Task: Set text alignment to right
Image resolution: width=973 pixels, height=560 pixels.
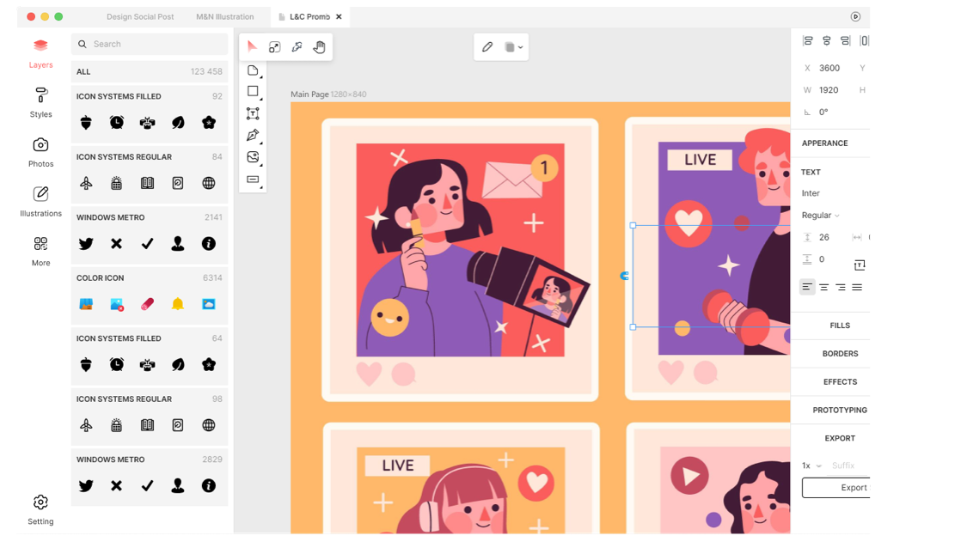Action: click(840, 288)
